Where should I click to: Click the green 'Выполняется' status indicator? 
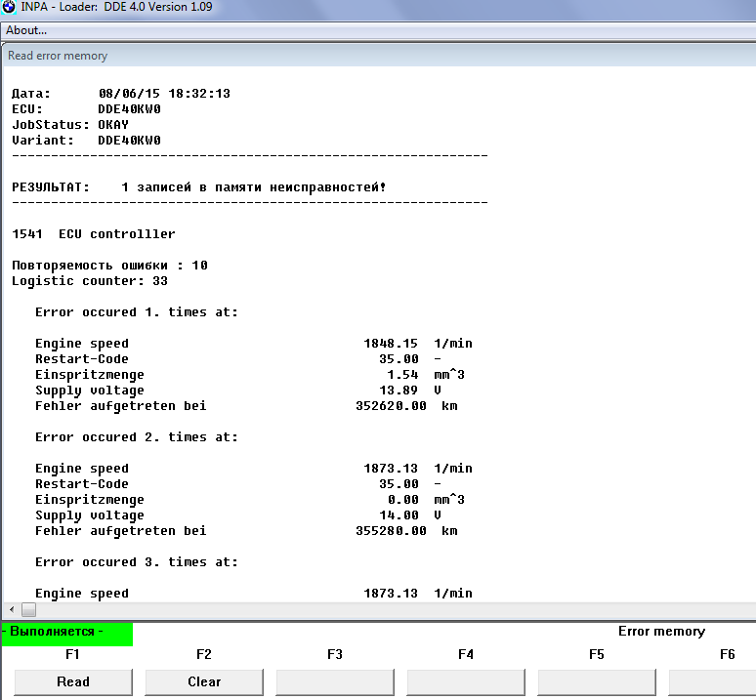[67, 634]
